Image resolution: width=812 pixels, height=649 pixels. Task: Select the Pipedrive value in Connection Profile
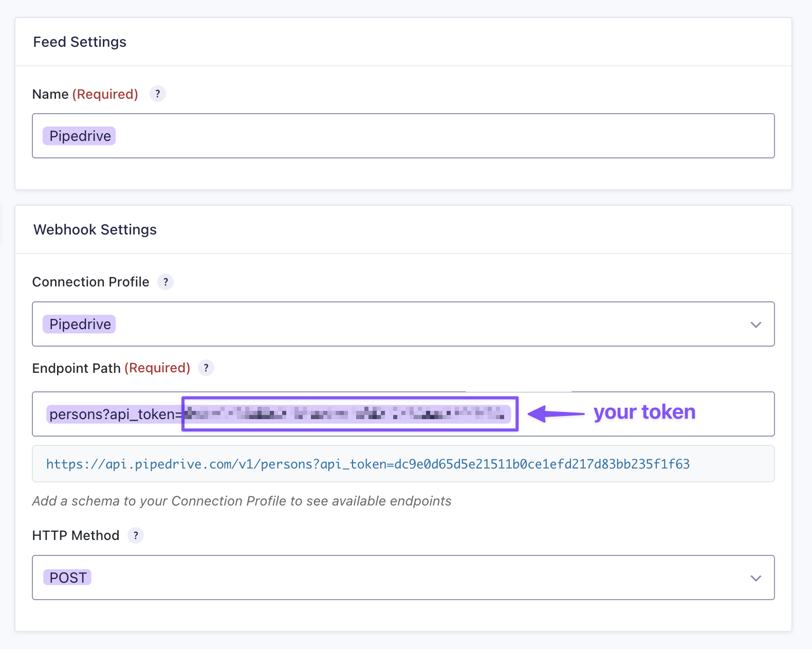pos(80,324)
